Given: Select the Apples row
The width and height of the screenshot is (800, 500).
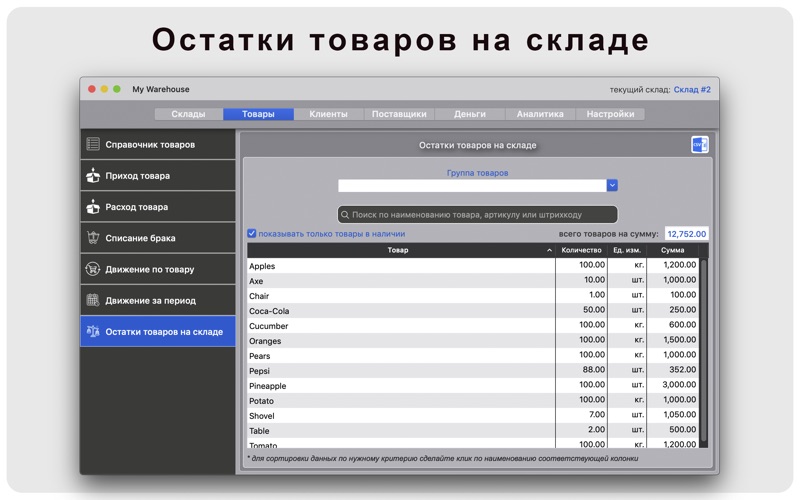Looking at the screenshot, I should pos(473,265).
